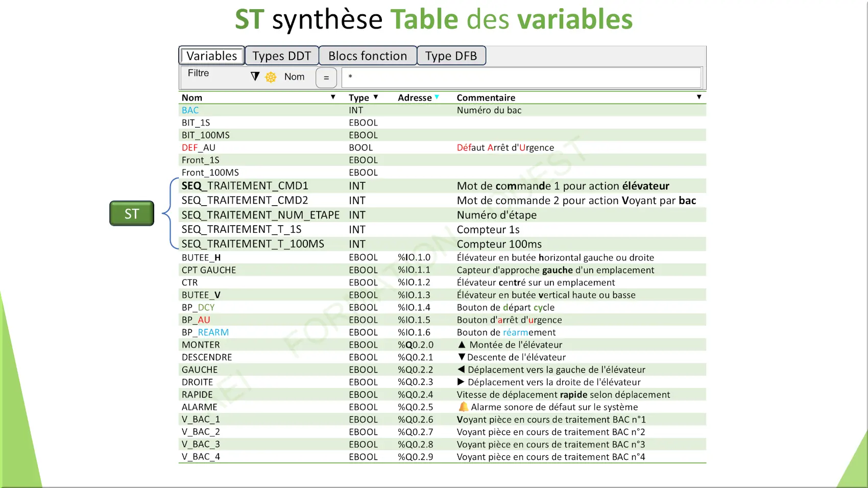The image size is (868, 488).
Task: Click the BOOL type of DEF_AU
Action: [x=361, y=148]
